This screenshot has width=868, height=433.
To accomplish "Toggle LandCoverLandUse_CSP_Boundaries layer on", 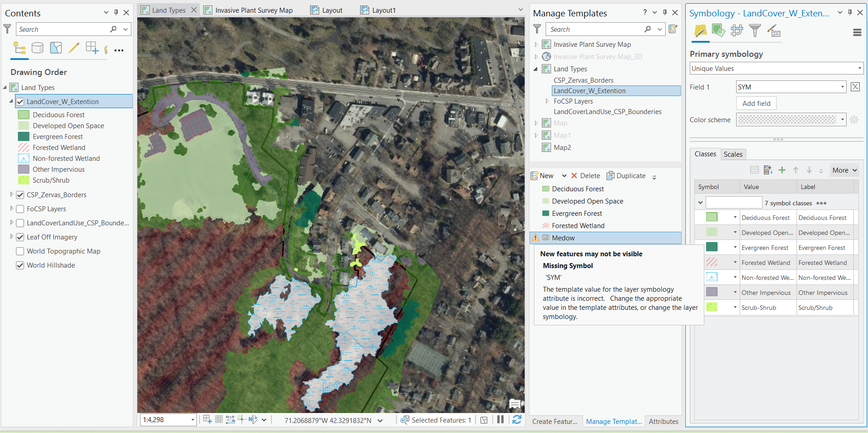I will coord(20,223).
